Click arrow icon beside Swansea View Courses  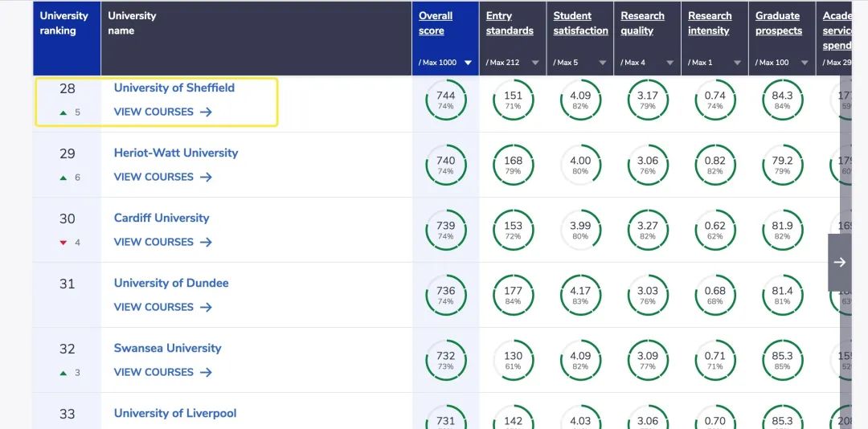click(207, 373)
